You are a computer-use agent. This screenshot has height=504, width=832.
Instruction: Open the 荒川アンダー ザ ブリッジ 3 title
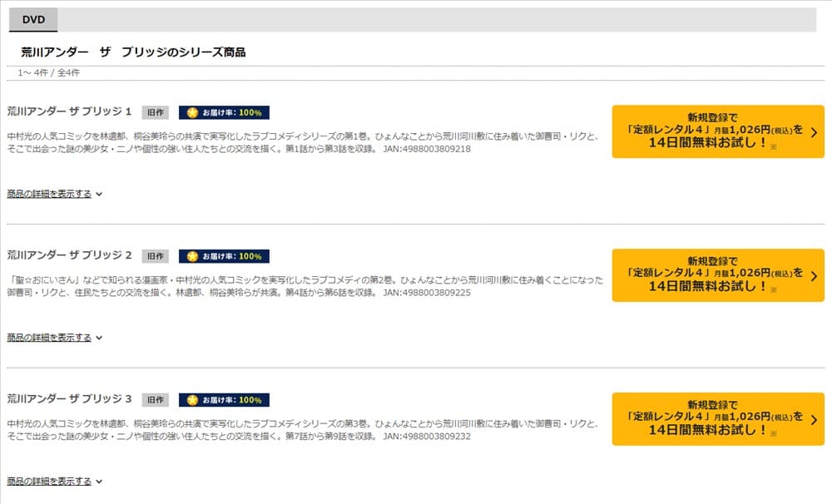coord(70,399)
